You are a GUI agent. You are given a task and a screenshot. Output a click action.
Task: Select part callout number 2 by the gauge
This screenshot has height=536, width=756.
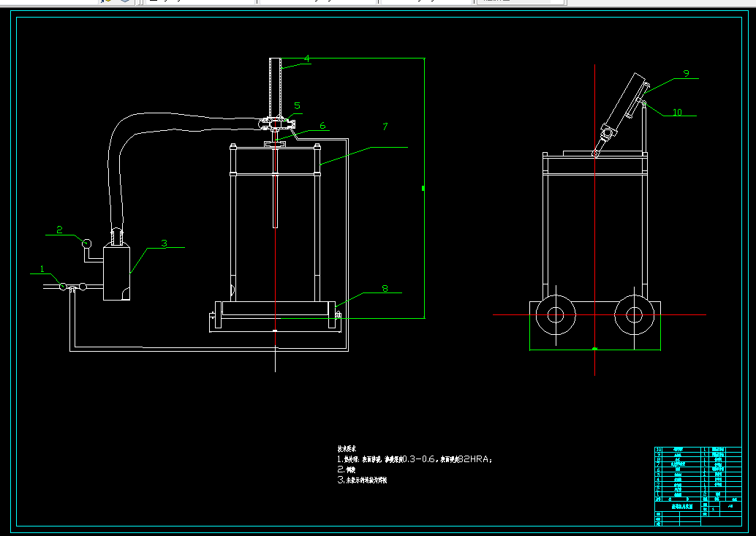point(59,230)
